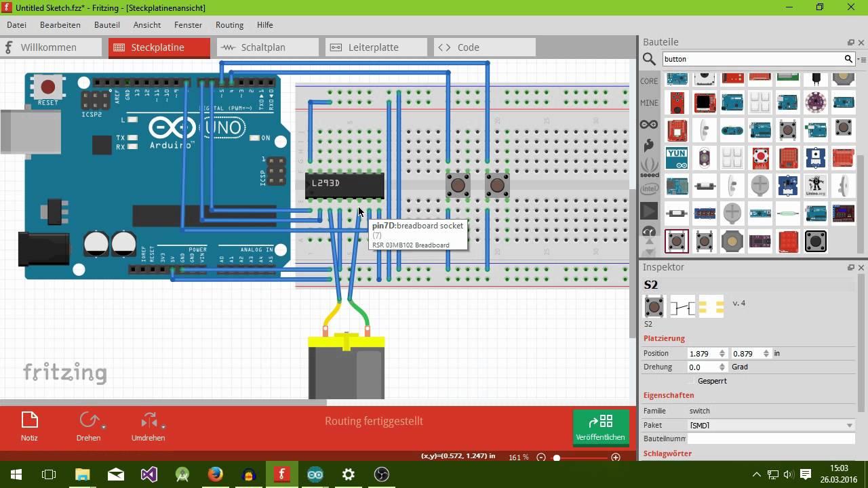Open the Bauteil menu
868x488 pixels.
107,24
